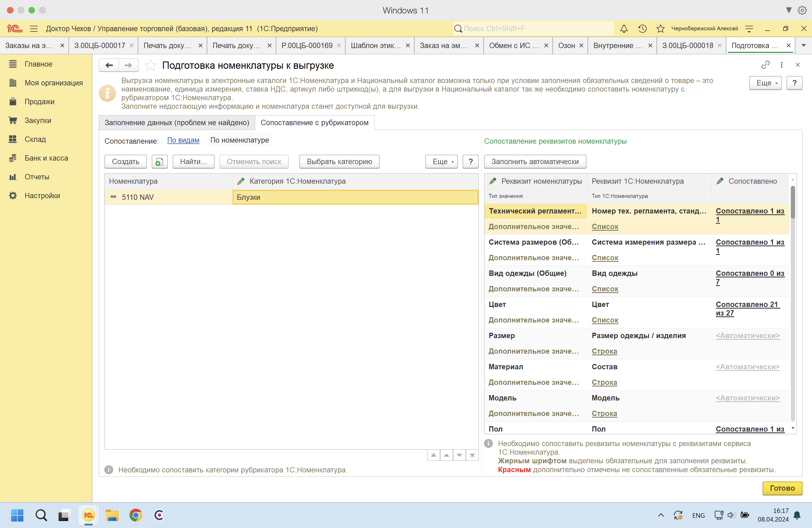Collapse the 5110 NAV tree row
This screenshot has width=812, height=528.
(x=113, y=197)
